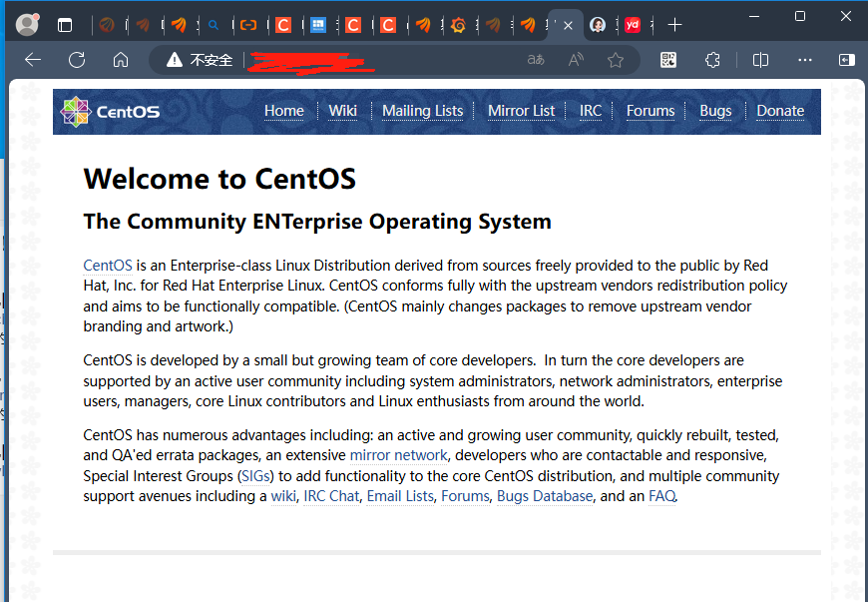The height and width of the screenshot is (602, 868).
Task: Close the current active tab
Action: click(x=568, y=26)
